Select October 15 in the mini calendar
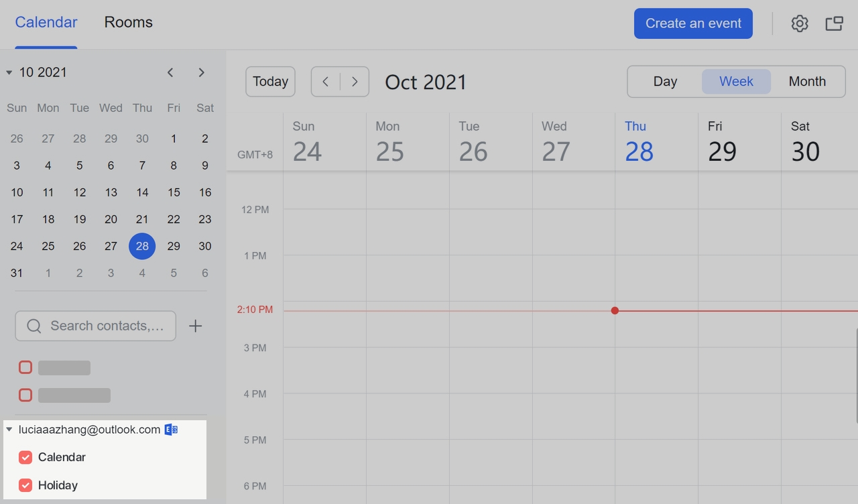 point(174,192)
